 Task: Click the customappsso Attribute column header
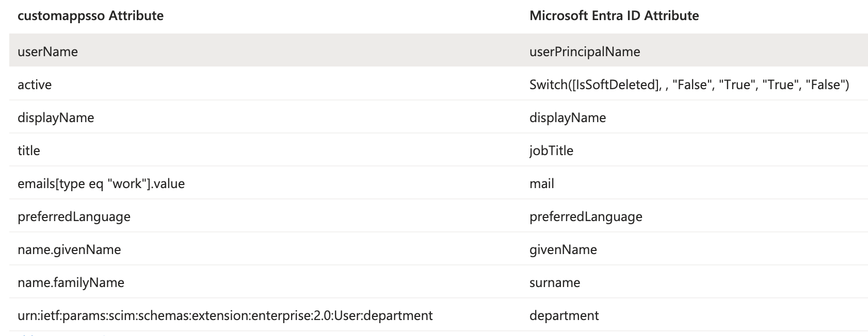(90, 16)
